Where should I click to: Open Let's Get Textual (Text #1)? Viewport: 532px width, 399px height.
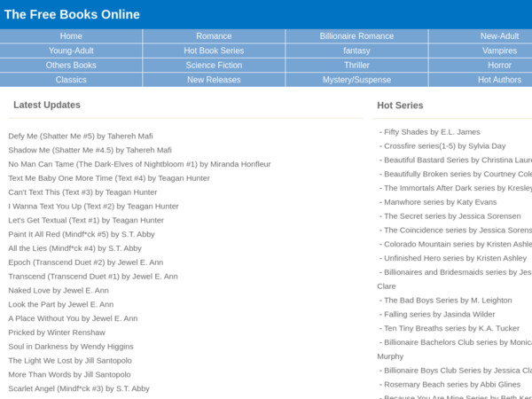tap(86, 220)
